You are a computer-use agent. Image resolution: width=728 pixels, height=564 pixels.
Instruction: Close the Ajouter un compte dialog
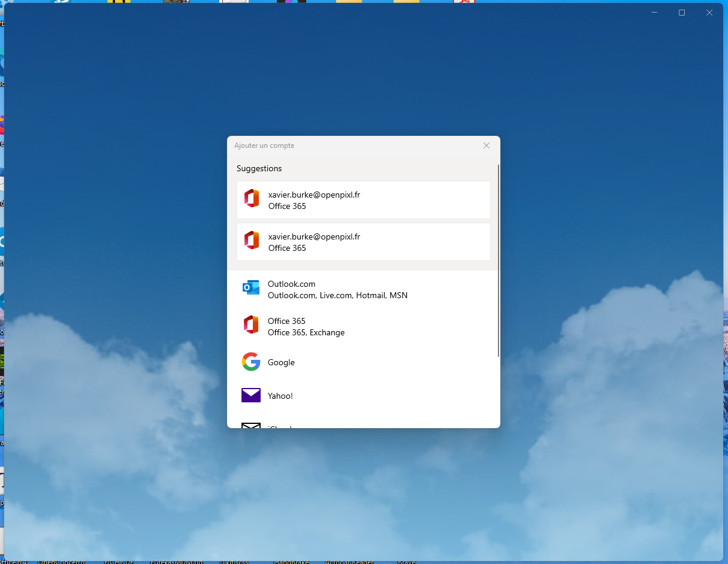(487, 145)
